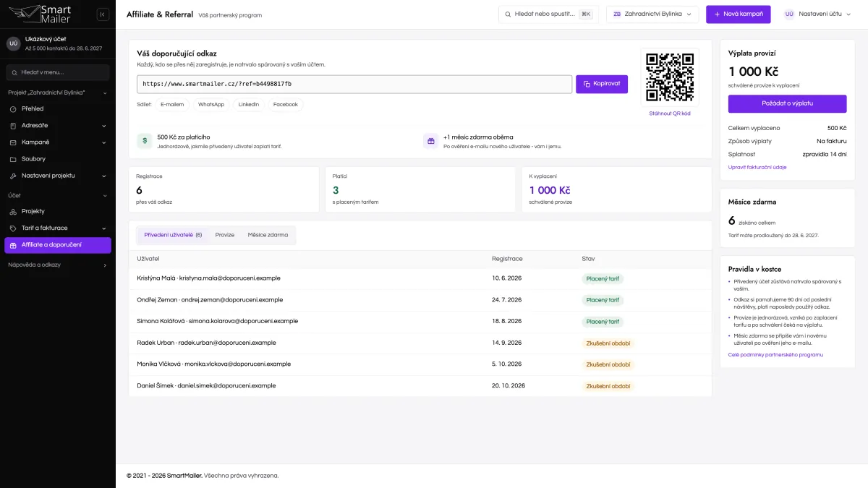Click the UÚ avatar beside Nastavení účtu
The width and height of the screenshot is (868, 488).
pos(789,14)
